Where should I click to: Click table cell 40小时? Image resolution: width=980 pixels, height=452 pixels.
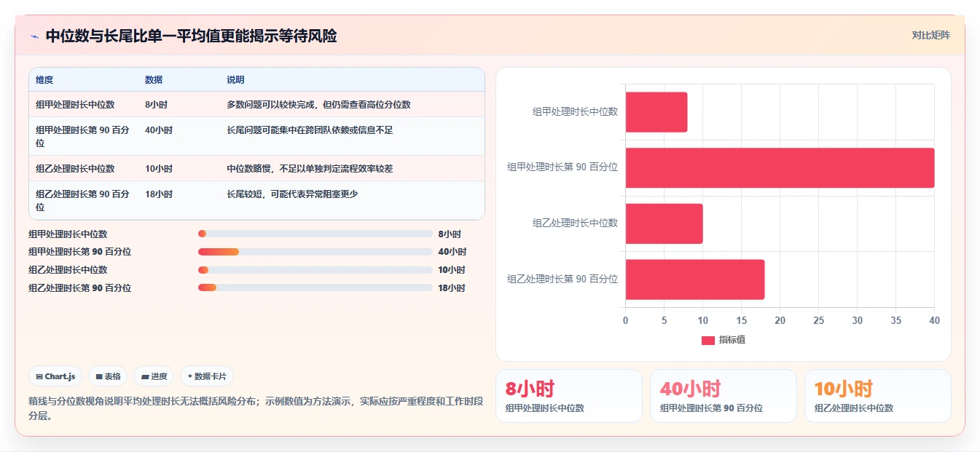(159, 130)
